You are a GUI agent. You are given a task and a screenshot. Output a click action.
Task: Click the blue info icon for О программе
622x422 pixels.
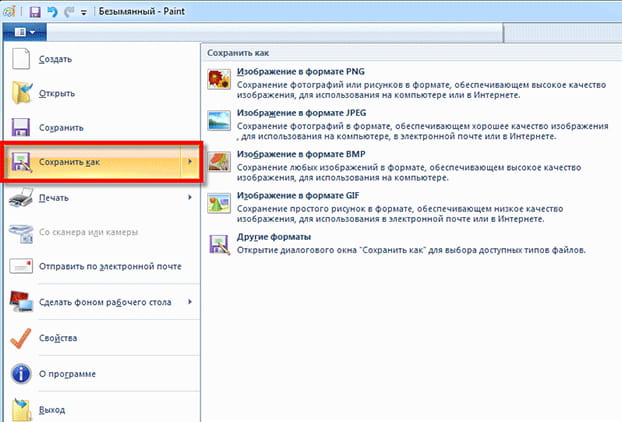pyautogui.click(x=21, y=374)
